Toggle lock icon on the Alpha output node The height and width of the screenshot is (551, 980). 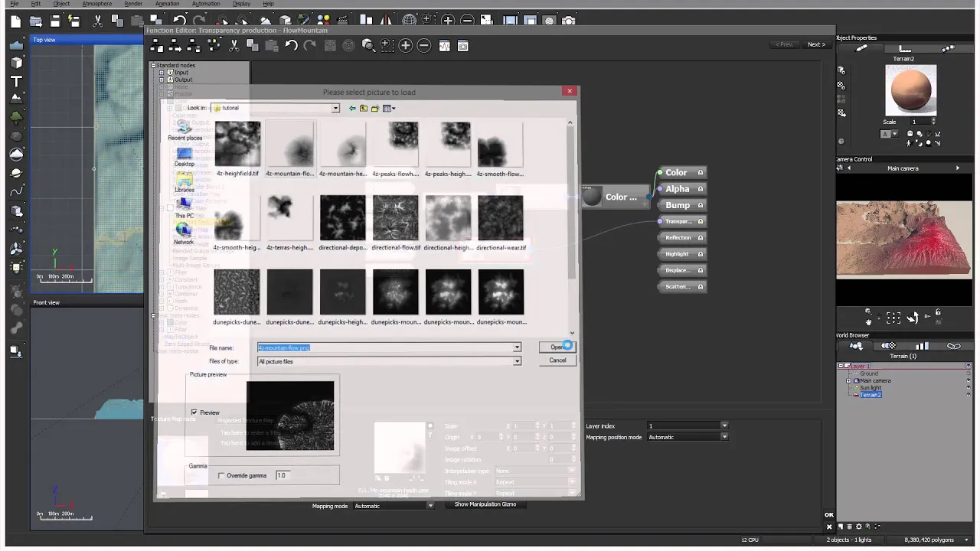click(x=701, y=189)
